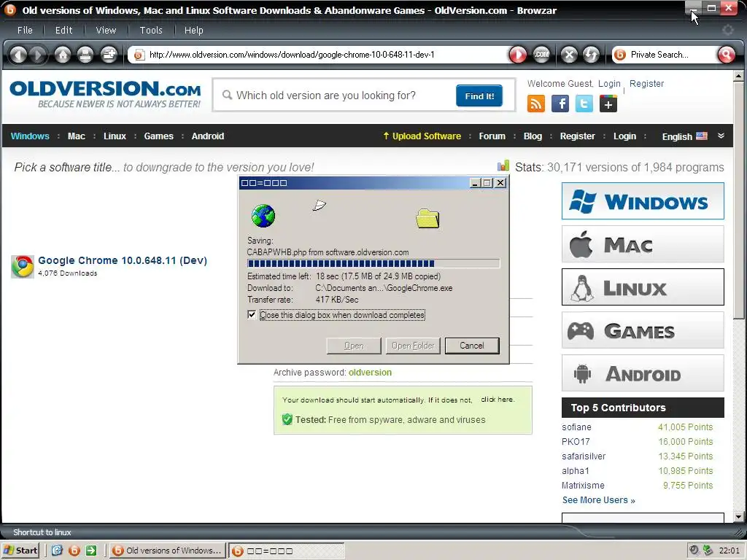Image resolution: width=747 pixels, height=560 pixels.
Task: Click the Find It! button
Action: [479, 96]
